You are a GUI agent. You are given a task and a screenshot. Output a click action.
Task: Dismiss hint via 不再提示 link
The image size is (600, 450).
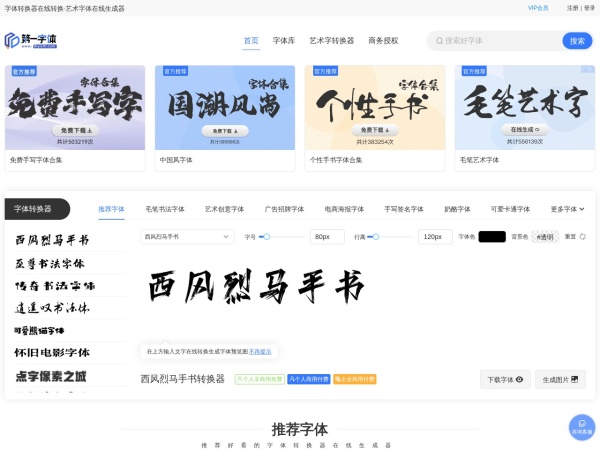(x=260, y=352)
